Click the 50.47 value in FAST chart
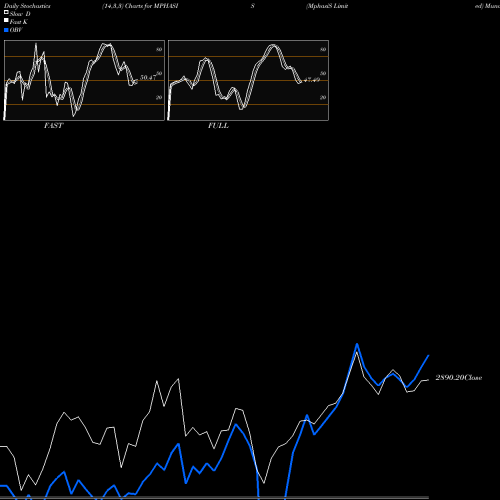 coord(148,77)
